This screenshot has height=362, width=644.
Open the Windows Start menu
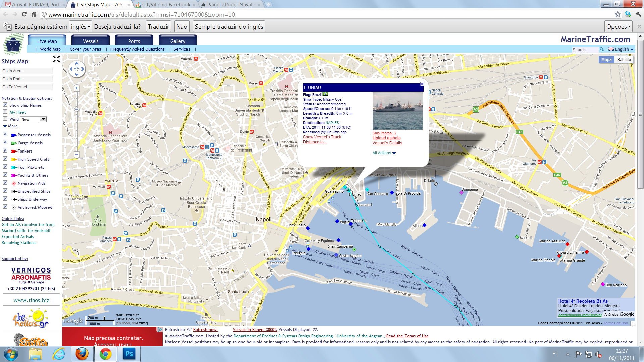click(11, 354)
